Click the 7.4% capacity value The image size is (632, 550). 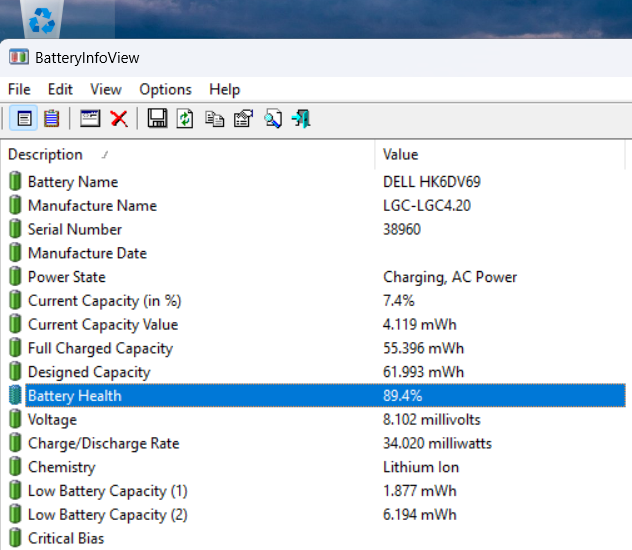point(399,301)
